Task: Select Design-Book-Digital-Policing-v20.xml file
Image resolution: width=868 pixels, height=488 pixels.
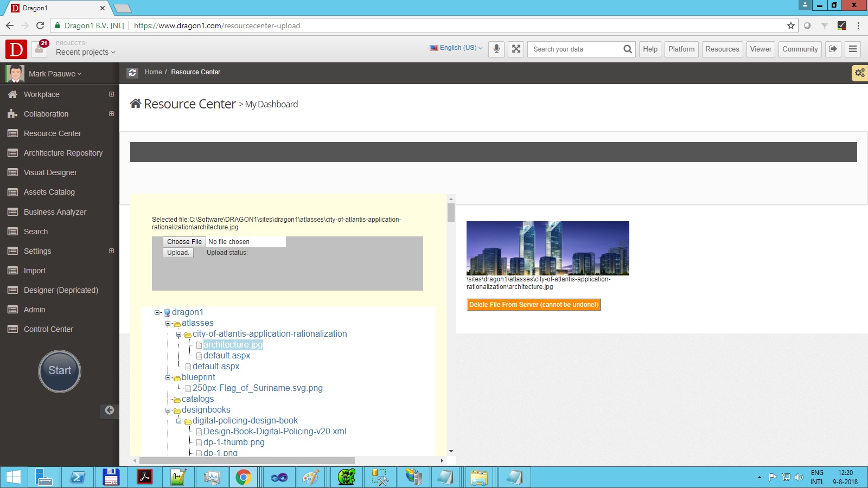Action: [x=275, y=432]
